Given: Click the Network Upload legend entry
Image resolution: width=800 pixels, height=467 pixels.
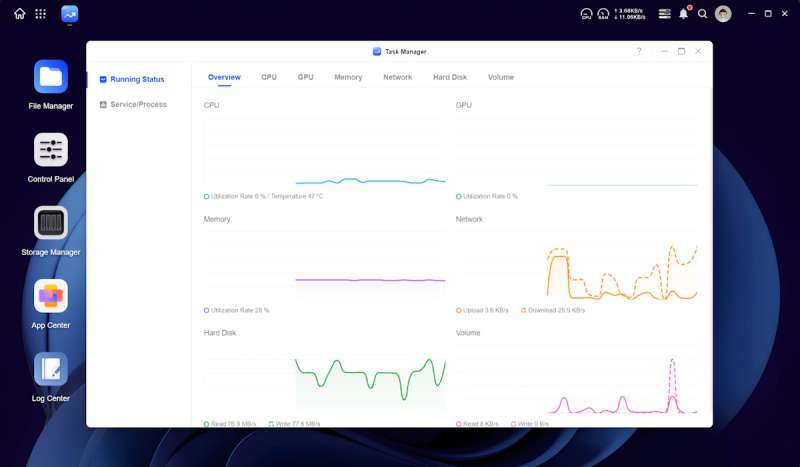Looking at the screenshot, I should click(482, 310).
